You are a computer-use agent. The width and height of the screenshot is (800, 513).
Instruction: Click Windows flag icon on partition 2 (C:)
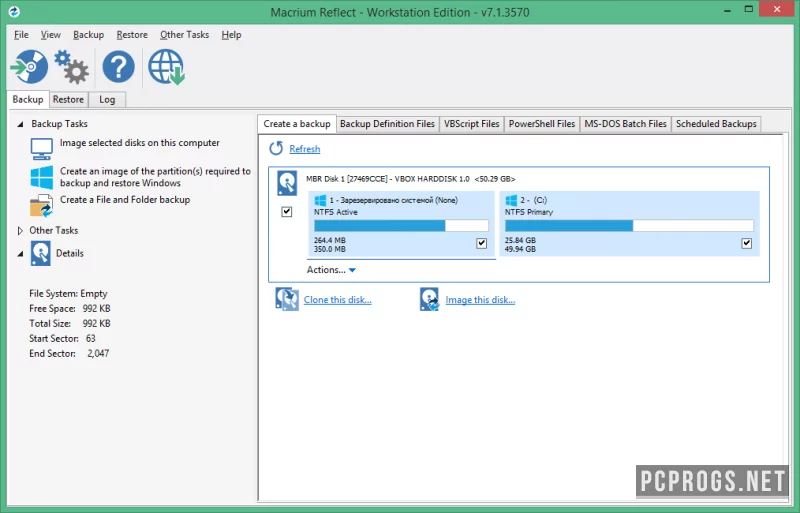coord(511,200)
